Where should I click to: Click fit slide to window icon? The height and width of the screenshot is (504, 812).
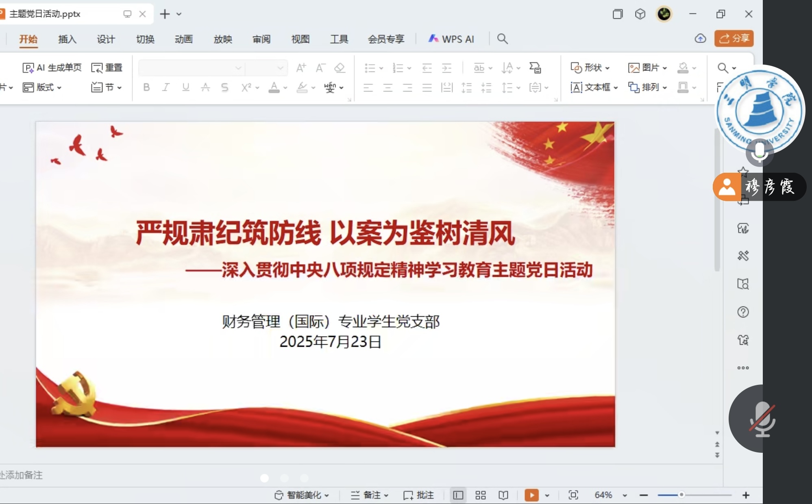click(573, 495)
